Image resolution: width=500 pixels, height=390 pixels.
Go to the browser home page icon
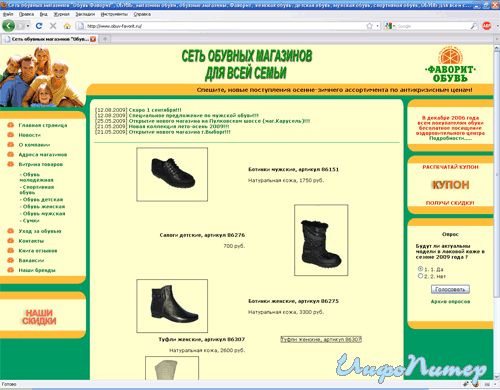tap(67, 26)
